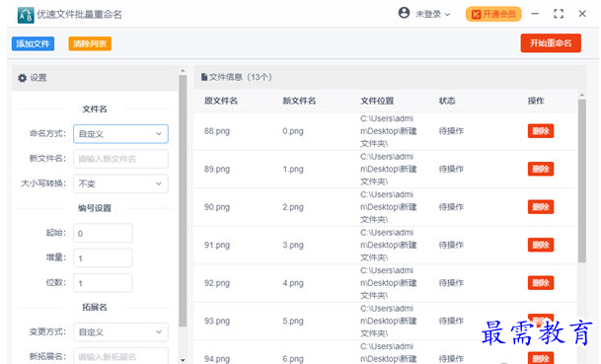
Task: Click the 原文件名 column header
Action: [221, 101]
